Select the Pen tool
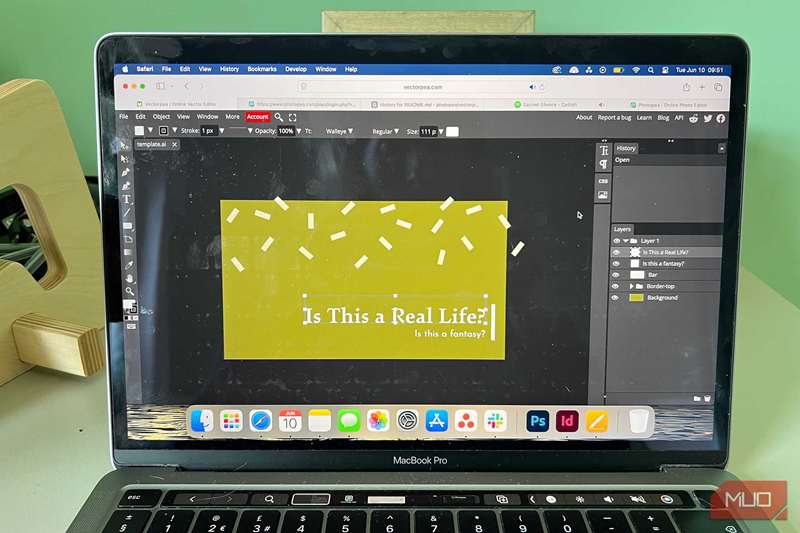Screen dimensions: 800x533 (x=126, y=172)
